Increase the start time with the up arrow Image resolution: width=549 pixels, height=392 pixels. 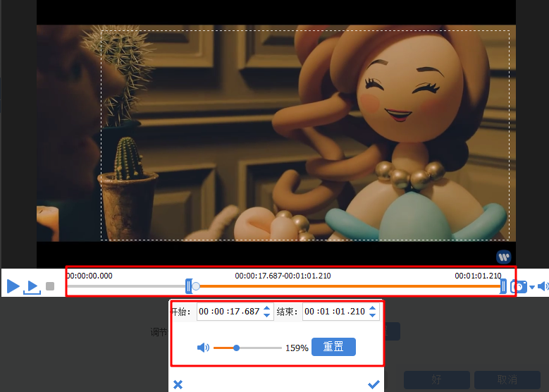pyautogui.click(x=267, y=308)
